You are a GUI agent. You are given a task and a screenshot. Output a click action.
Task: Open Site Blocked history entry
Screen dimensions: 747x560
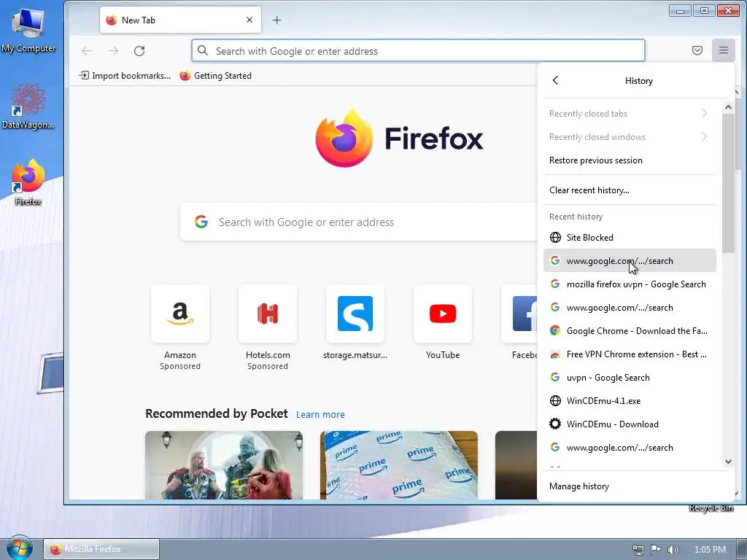(x=630, y=237)
